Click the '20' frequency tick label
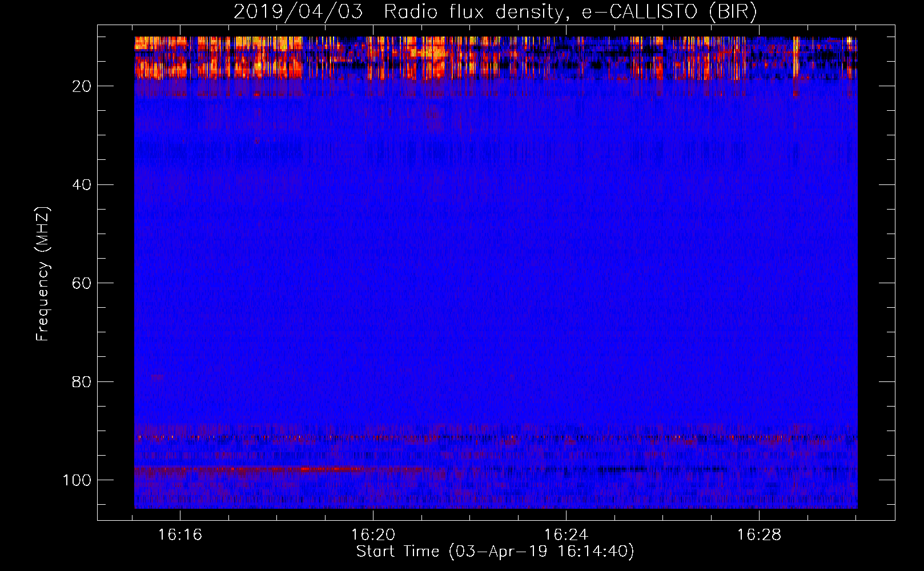Screen dimensions: 924x571 82,86
